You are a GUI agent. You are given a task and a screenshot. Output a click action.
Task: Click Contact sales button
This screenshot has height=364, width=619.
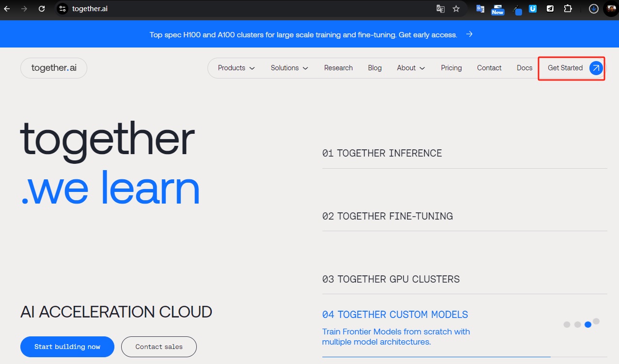[x=159, y=347]
